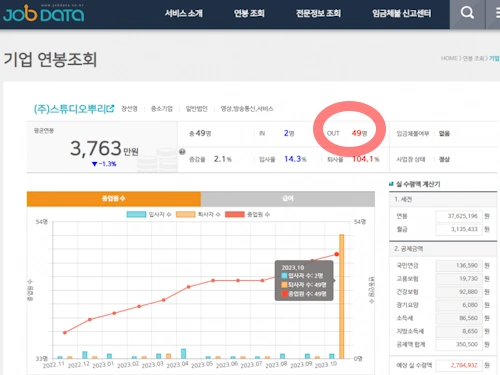Open the external link icon beside (주)스튜디오뿌리

click(111, 108)
